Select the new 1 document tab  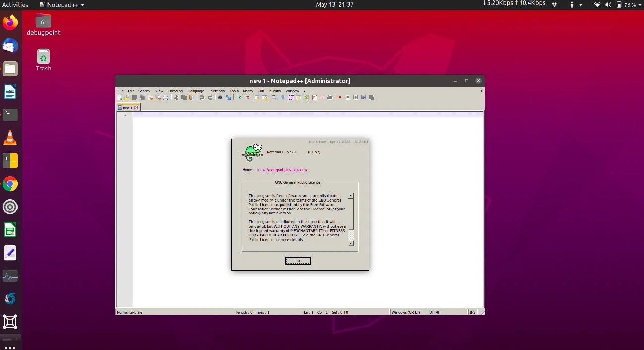coord(128,107)
